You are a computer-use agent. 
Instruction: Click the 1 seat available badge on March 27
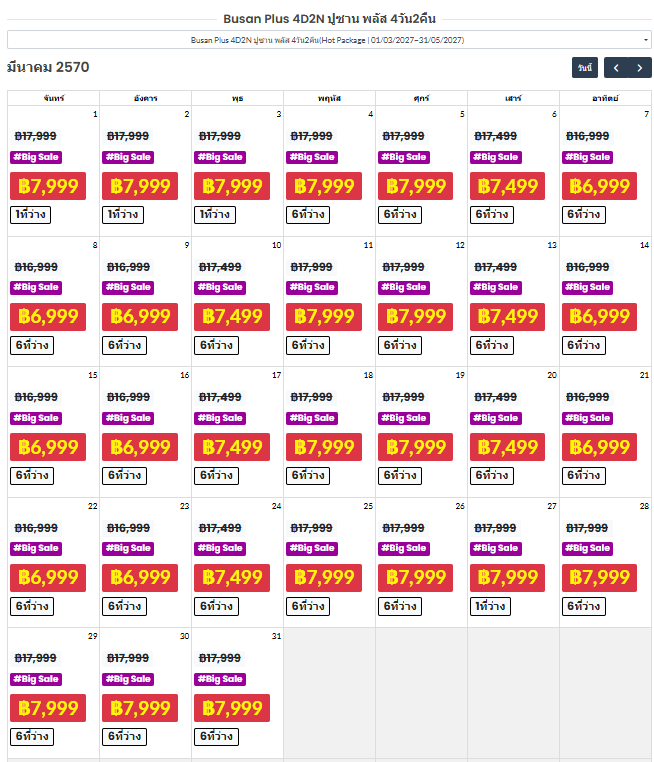coord(490,606)
